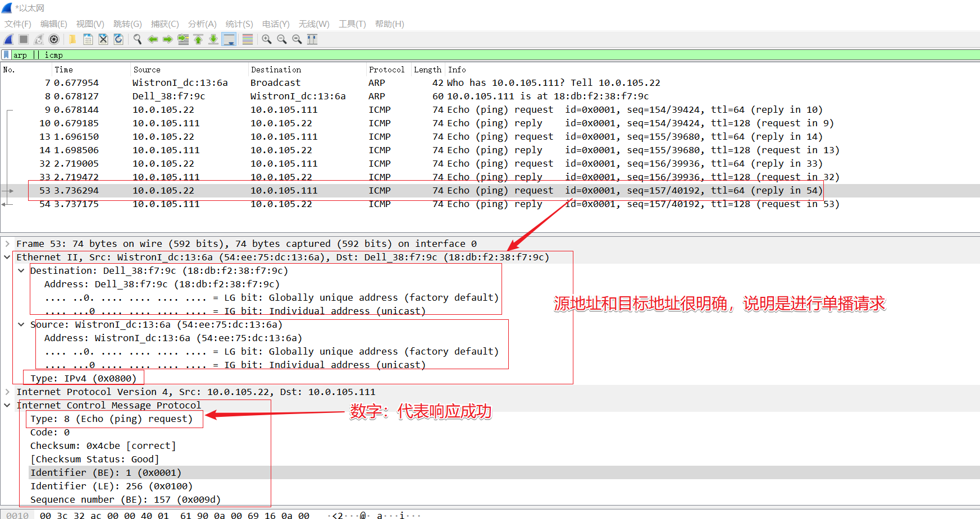980x519 pixels.
Task: Select ARP packet number 7
Action: 490,82
